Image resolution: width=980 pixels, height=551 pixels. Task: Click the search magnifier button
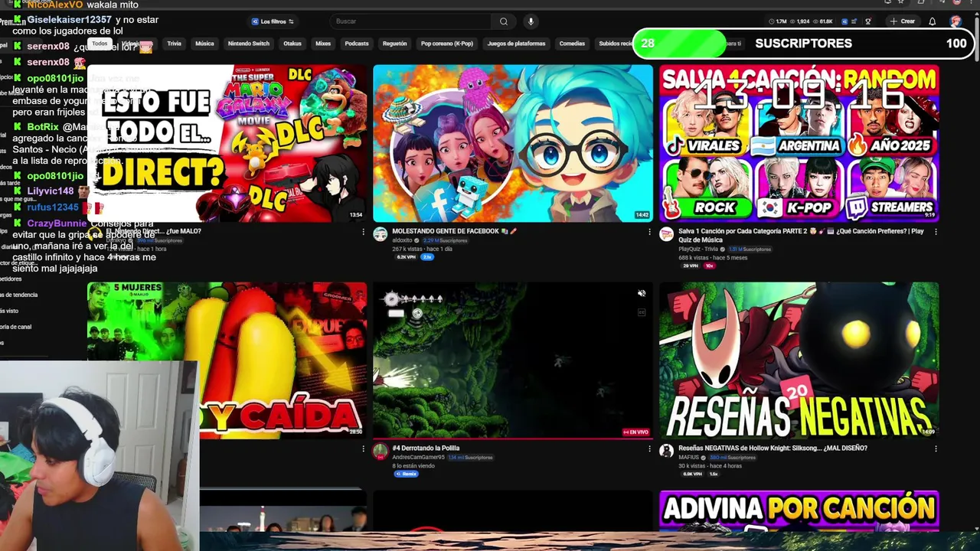click(x=503, y=21)
